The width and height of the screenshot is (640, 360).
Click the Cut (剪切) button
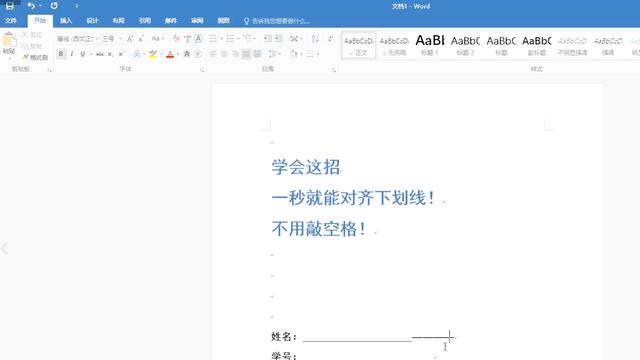point(32,35)
